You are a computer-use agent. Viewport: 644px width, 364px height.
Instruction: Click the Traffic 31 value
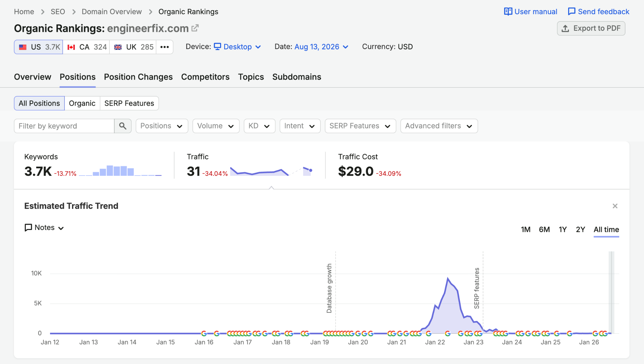click(x=193, y=171)
